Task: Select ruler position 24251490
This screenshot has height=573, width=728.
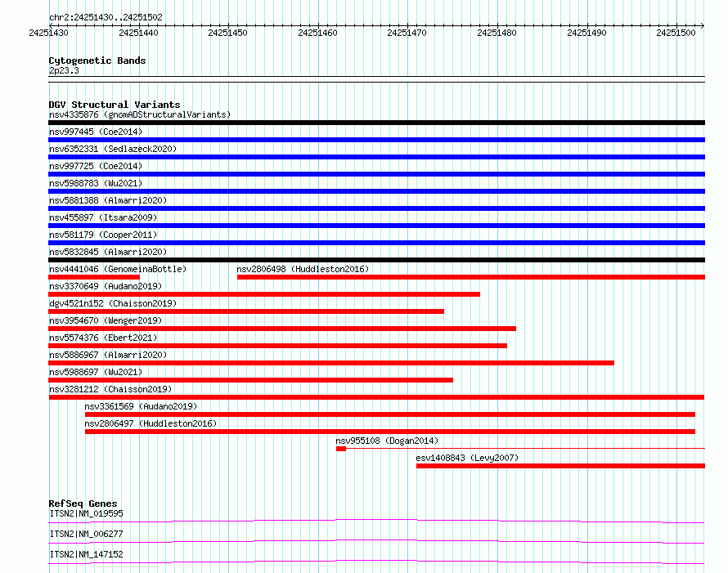Action: pyautogui.click(x=586, y=33)
